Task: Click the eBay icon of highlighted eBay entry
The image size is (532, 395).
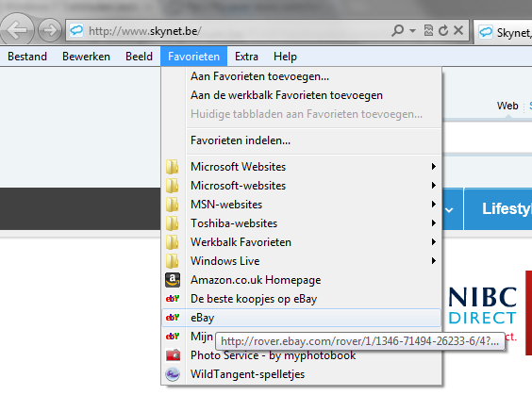Action: pos(173,318)
